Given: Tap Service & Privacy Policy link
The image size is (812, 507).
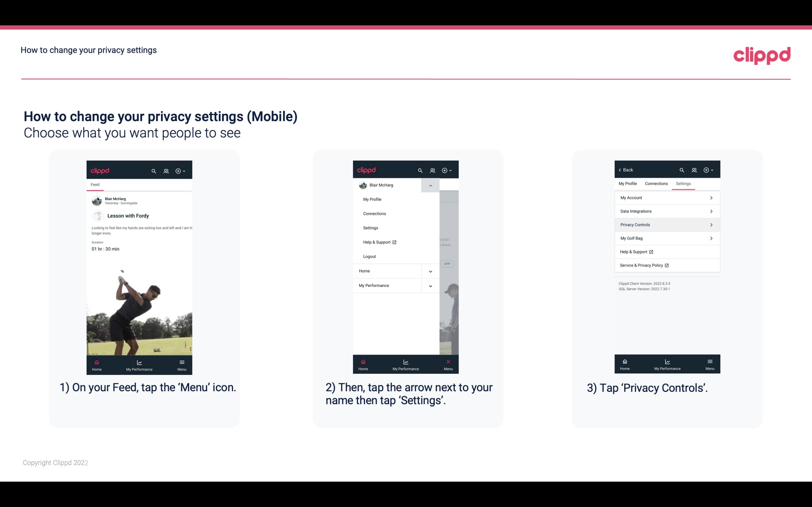Looking at the screenshot, I should pos(644,265).
